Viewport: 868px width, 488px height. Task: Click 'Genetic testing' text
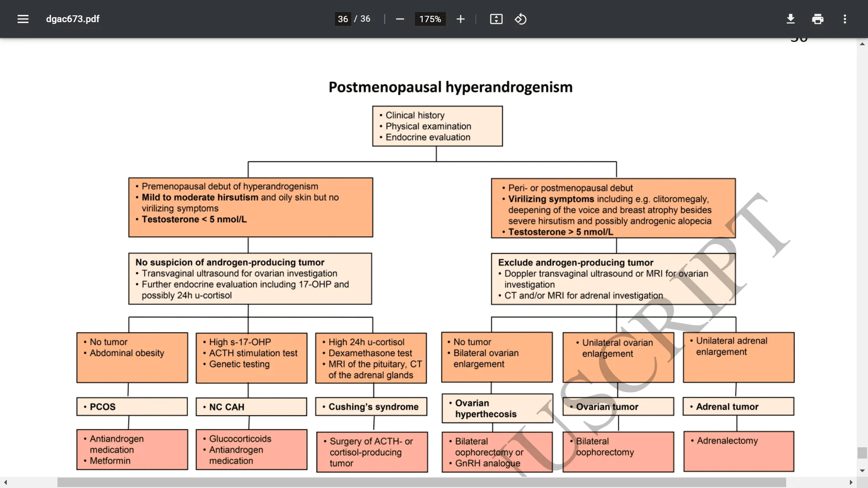(239, 364)
